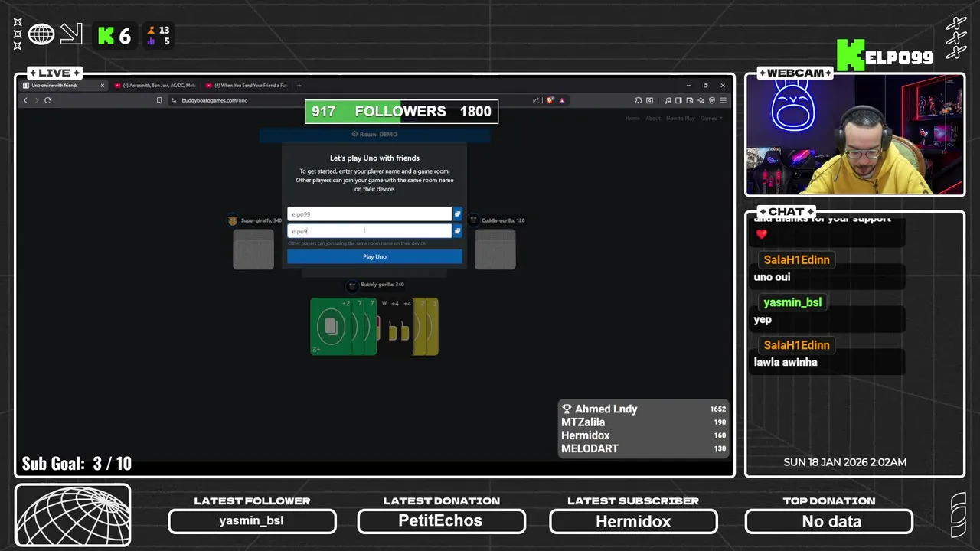Viewport: 980px width, 551px height.
Task: Toggle the browser sidebar panel icon
Action: tap(678, 100)
